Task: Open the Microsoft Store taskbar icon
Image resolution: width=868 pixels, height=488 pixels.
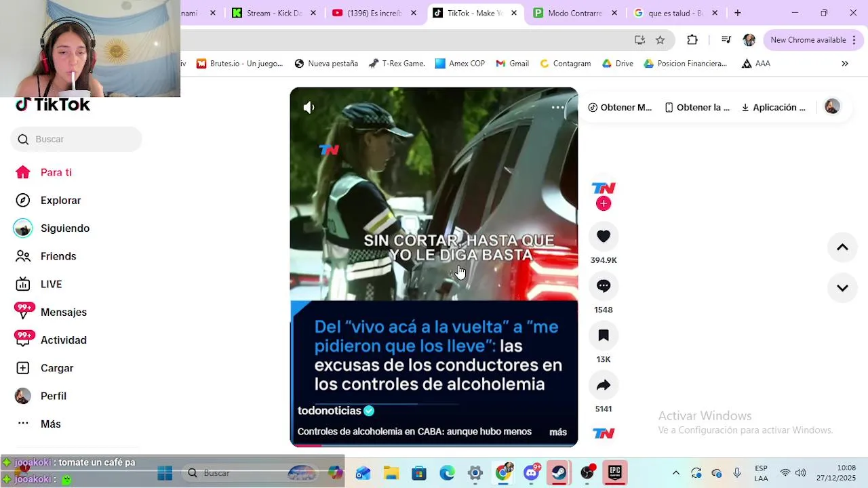Action: click(419, 473)
